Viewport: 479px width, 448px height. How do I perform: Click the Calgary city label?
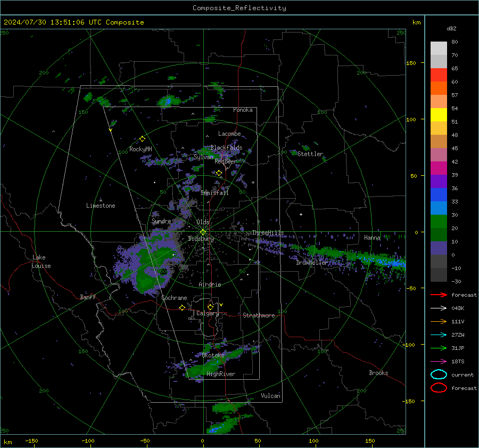(208, 313)
